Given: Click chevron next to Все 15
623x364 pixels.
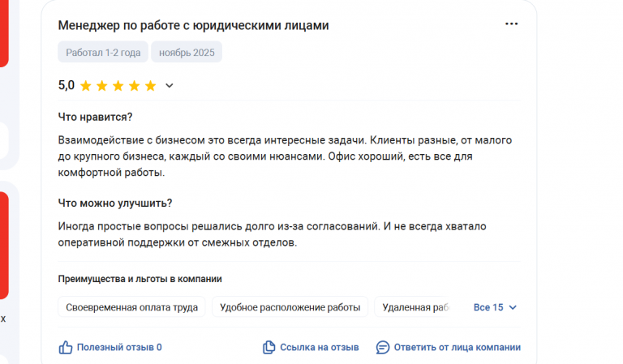Looking at the screenshot, I should coord(513,307).
